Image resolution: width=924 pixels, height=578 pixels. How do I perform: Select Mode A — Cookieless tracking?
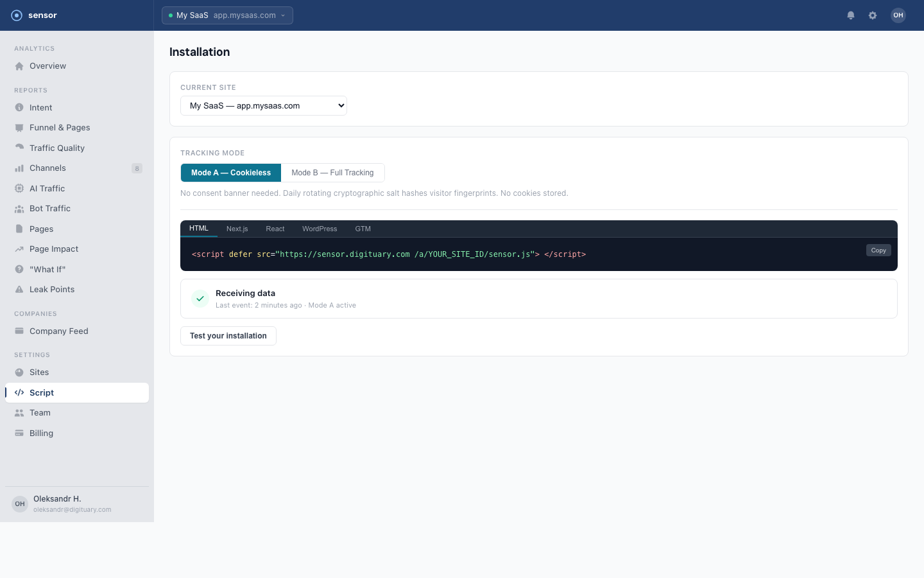click(x=231, y=173)
